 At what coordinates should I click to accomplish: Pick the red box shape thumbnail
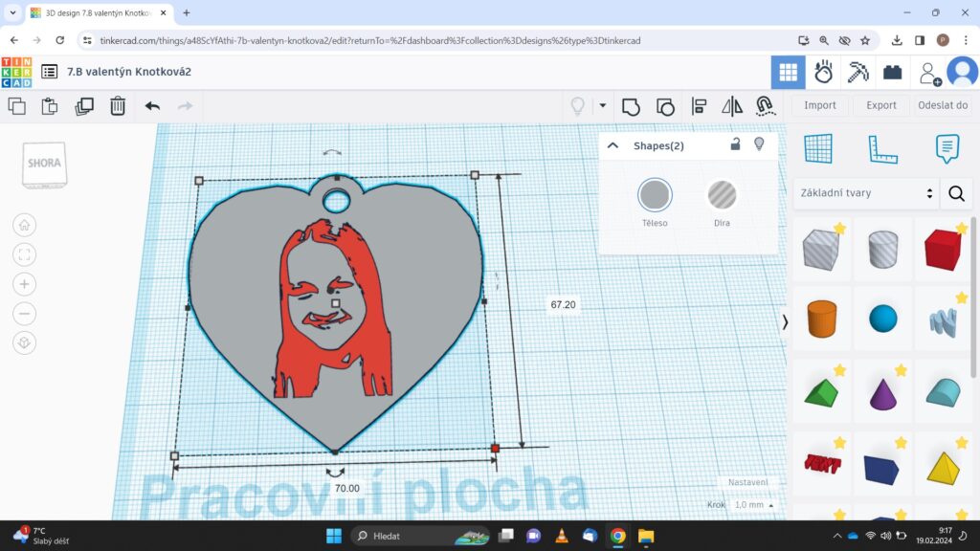coord(943,251)
